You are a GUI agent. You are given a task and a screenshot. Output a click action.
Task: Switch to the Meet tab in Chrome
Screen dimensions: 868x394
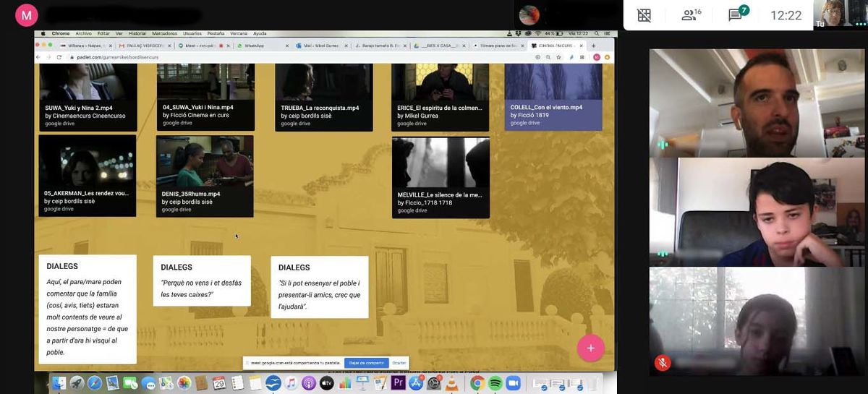click(205, 46)
